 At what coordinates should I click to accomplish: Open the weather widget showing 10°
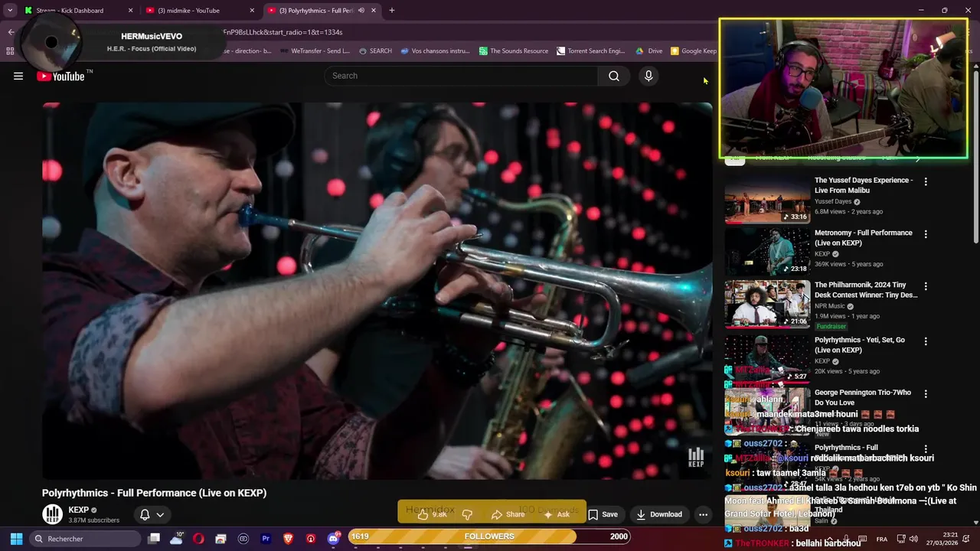pyautogui.click(x=176, y=539)
